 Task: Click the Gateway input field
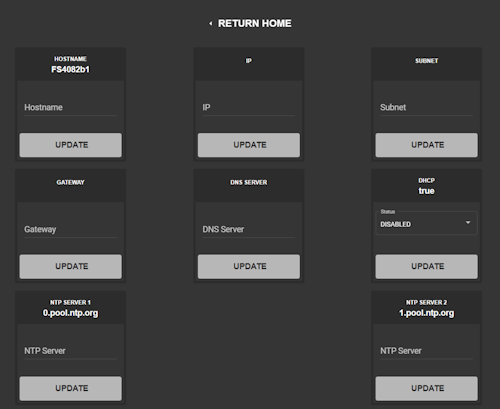tap(70, 230)
